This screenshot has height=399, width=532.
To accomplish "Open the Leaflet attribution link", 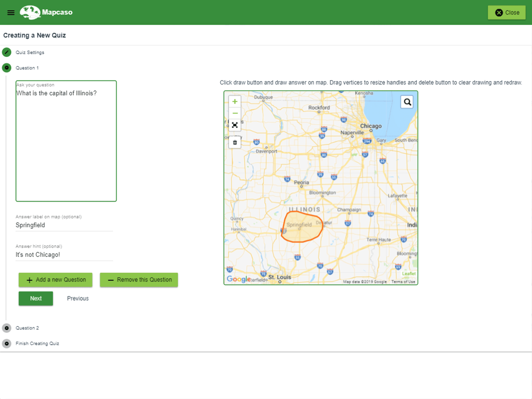I will click(409, 274).
